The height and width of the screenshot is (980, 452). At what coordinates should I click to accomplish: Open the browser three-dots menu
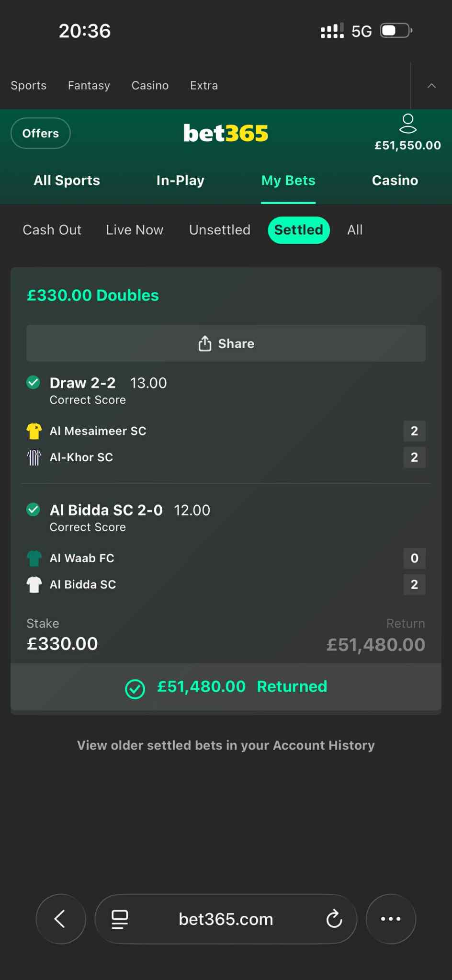(x=391, y=919)
